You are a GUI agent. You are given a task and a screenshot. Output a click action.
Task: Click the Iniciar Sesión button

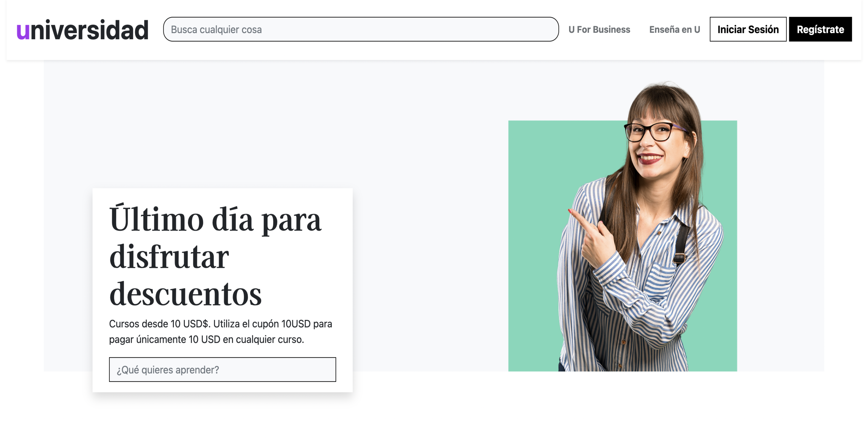click(748, 29)
